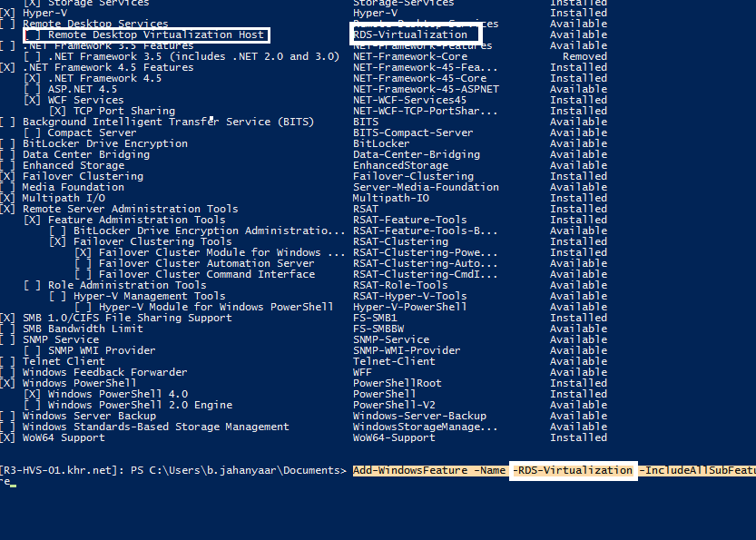Viewport: 756px width, 540px height.
Task: Click the "Failover Clustering Tools" feature text
Action: tap(152, 241)
